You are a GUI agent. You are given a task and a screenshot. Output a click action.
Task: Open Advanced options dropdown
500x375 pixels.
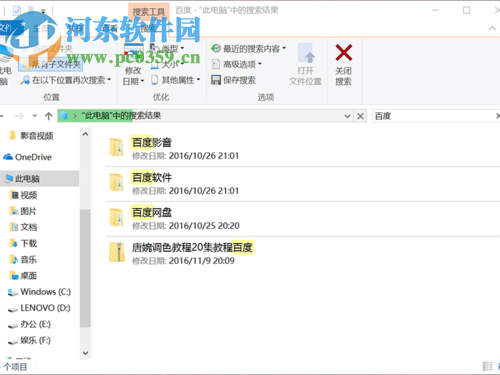pyautogui.click(x=237, y=64)
